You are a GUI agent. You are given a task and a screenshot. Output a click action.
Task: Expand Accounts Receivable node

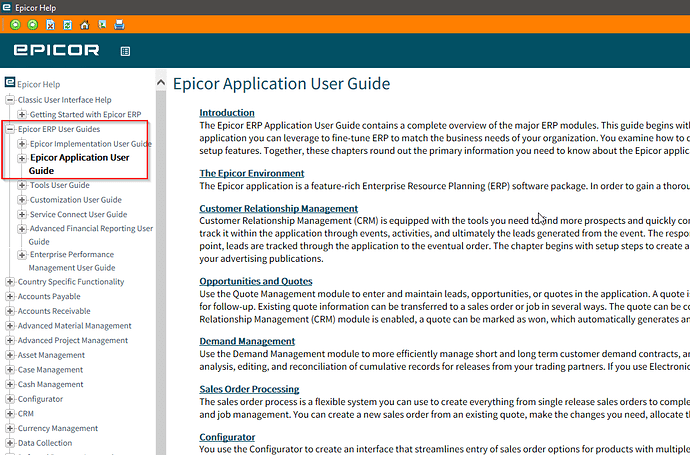[x=10, y=311]
